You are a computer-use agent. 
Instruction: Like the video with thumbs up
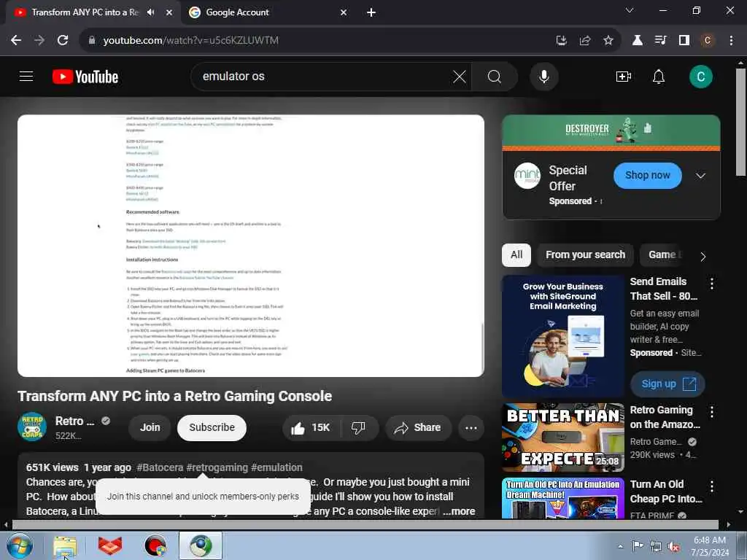pos(311,427)
